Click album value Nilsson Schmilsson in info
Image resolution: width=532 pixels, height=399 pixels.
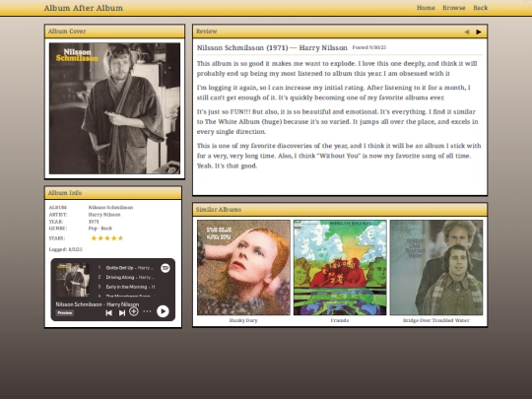[110, 207]
